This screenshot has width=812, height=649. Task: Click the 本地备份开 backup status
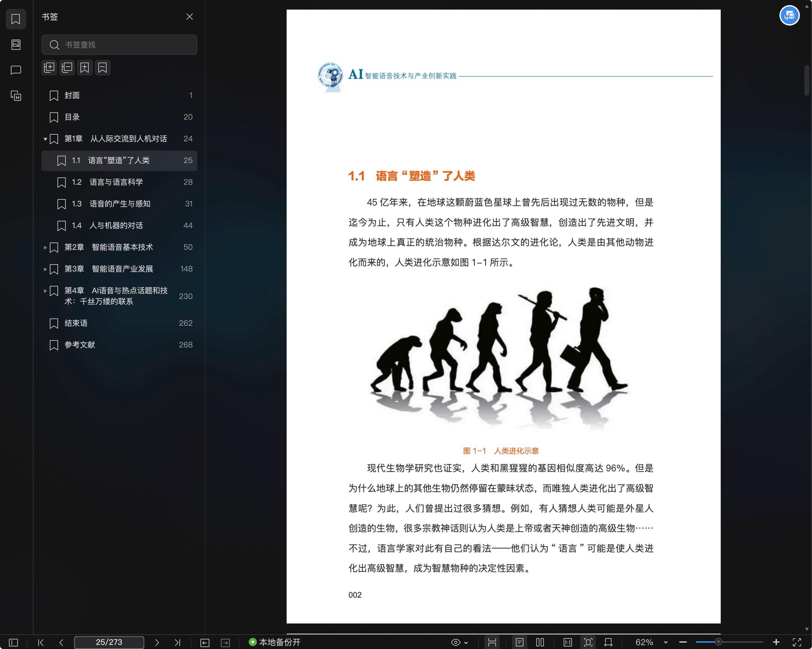tap(274, 642)
